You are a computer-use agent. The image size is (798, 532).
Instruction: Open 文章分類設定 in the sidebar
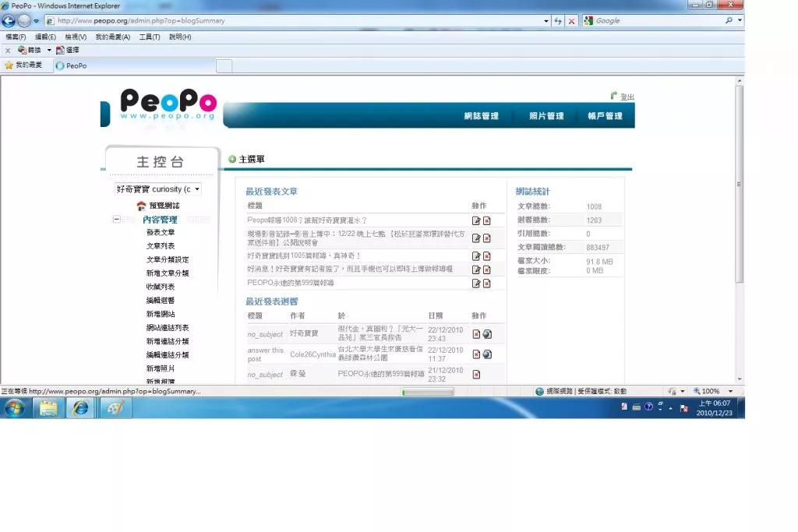(x=168, y=260)
